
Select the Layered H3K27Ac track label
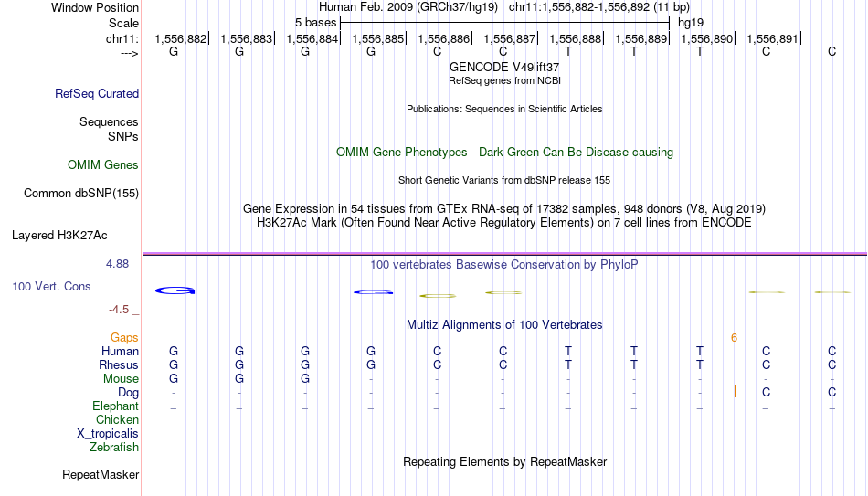59,236
